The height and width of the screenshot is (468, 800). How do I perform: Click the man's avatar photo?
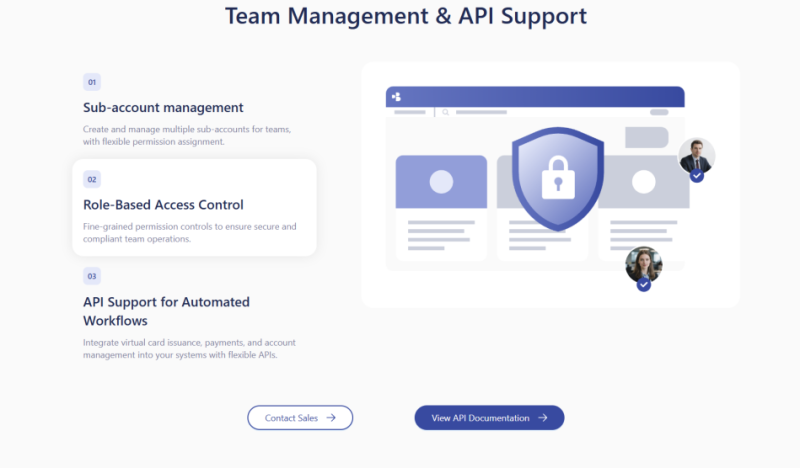point(697,155)
